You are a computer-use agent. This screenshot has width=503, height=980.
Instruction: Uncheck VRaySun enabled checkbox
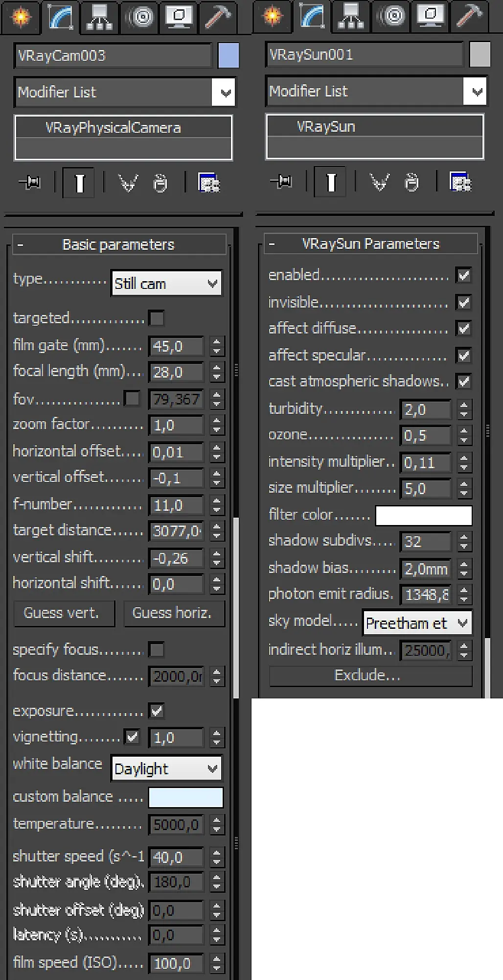pos(463,275)
